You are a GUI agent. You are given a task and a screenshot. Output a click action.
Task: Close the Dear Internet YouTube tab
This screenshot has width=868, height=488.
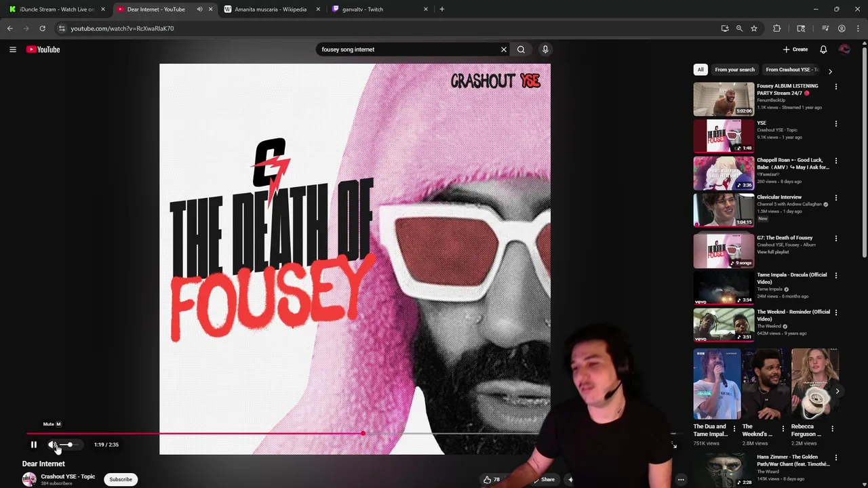click(x=210, y=9)
